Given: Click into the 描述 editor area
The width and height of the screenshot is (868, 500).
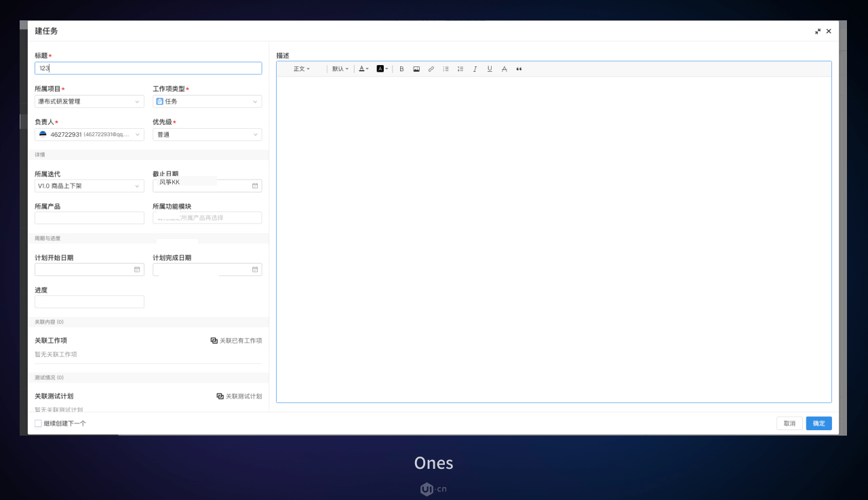Looking at the screenshot, I should 554,240.
